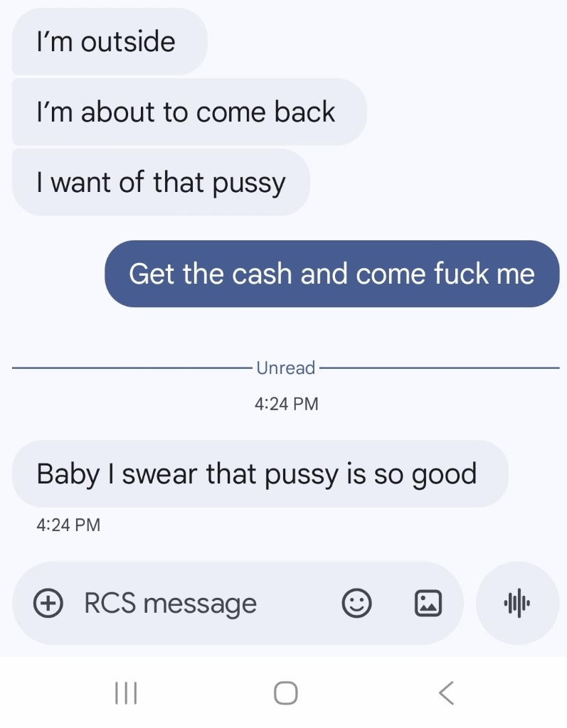This screenshot has height=728, width=567.
Task: Tap the Android back navigation arrow
Action: click(446, 693)
